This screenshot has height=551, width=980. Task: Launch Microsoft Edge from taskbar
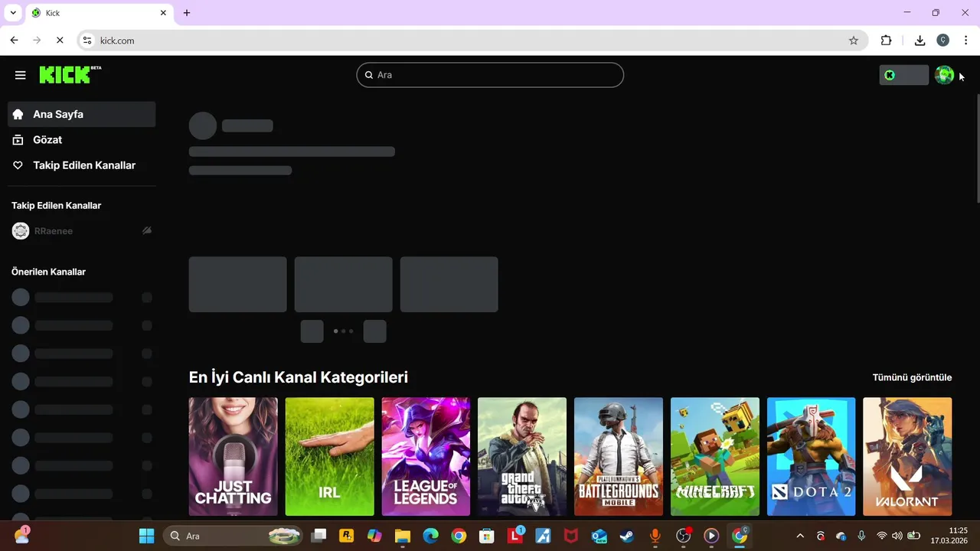tap(430, 536)
